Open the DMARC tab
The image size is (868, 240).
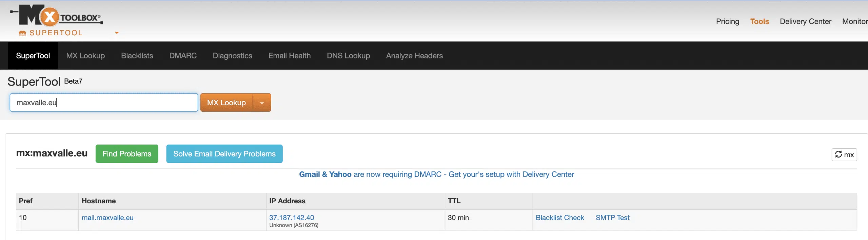point(183,56)
